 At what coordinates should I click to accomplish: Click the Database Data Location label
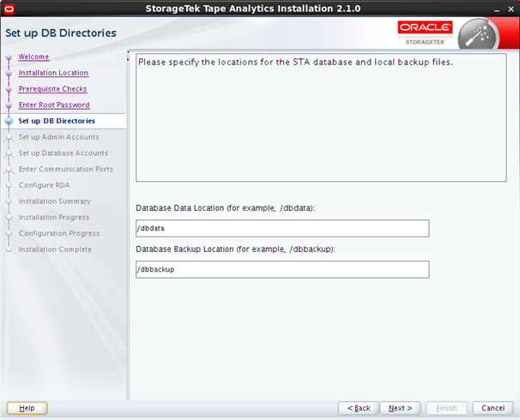click(225, 208)
